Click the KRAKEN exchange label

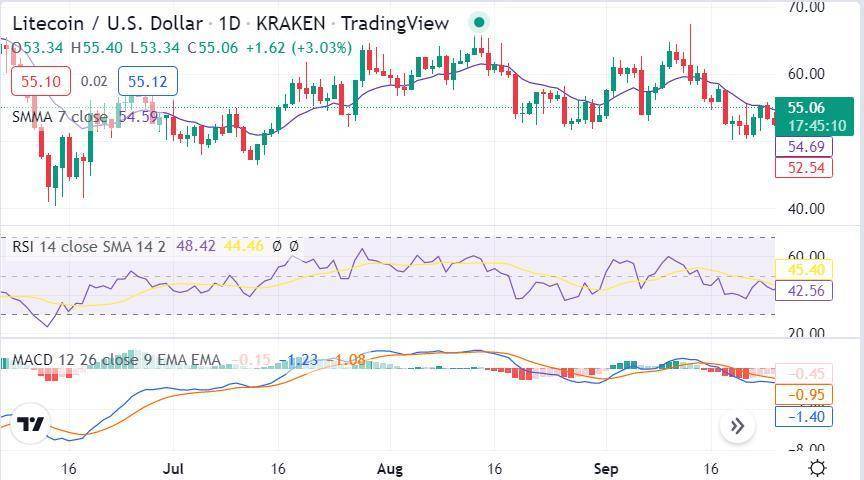tap(290, 24)
